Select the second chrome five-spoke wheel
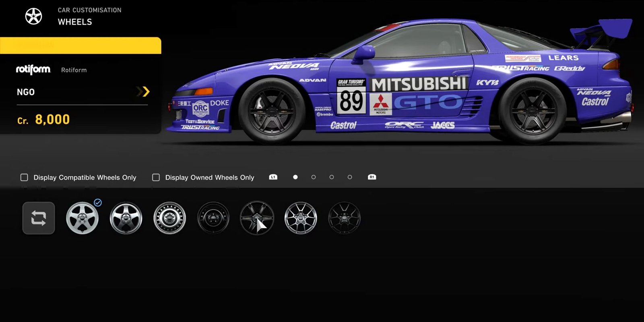Screen dimensions: 644x322 pos(126,218)
